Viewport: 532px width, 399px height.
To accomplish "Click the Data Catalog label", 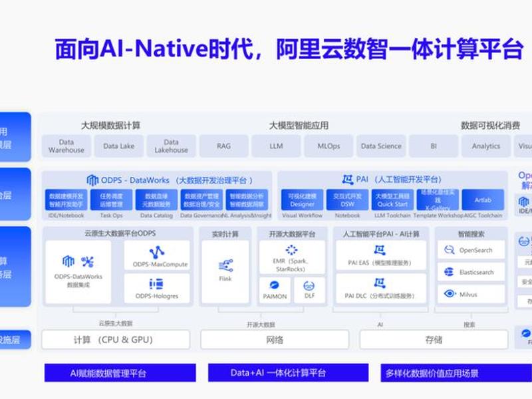I will (x=156, y=215).
